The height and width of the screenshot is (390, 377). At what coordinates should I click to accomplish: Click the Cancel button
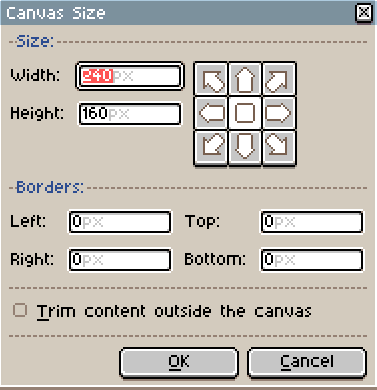307,363
